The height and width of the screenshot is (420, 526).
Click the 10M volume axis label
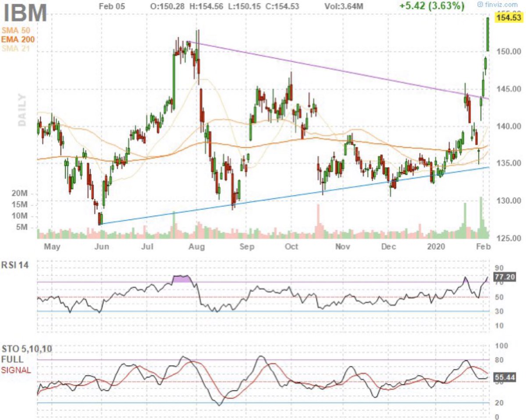tap(19, 216)
